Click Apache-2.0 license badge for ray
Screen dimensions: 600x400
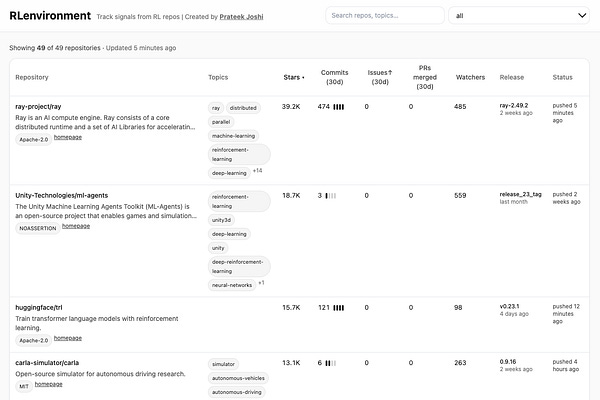click(34, 140)
